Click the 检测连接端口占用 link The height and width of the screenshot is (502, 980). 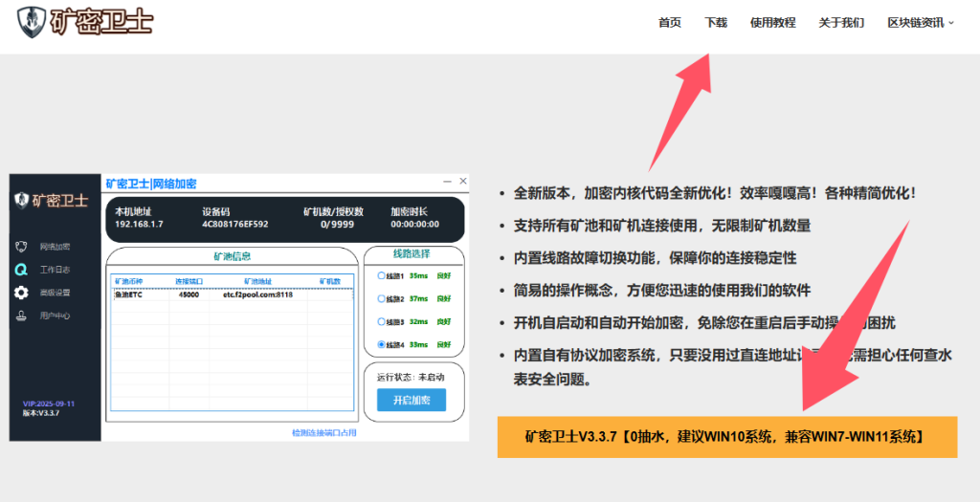(323, 433)
